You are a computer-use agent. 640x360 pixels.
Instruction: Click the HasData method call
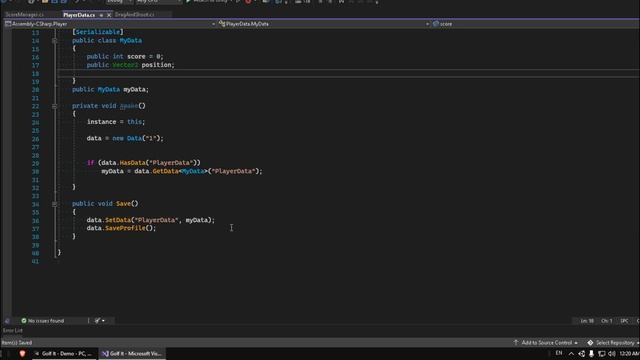coord(132,163)
